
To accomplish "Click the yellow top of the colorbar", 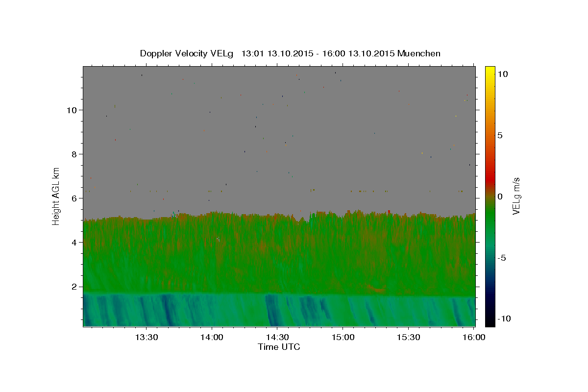I will coord(490,71).
